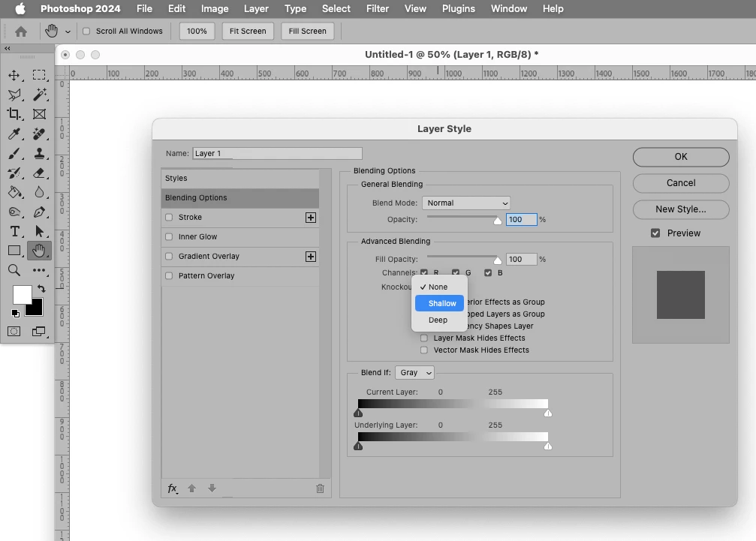Swap foreground and background colors
Screen dimensions: 756x541
tap(41, 289)
